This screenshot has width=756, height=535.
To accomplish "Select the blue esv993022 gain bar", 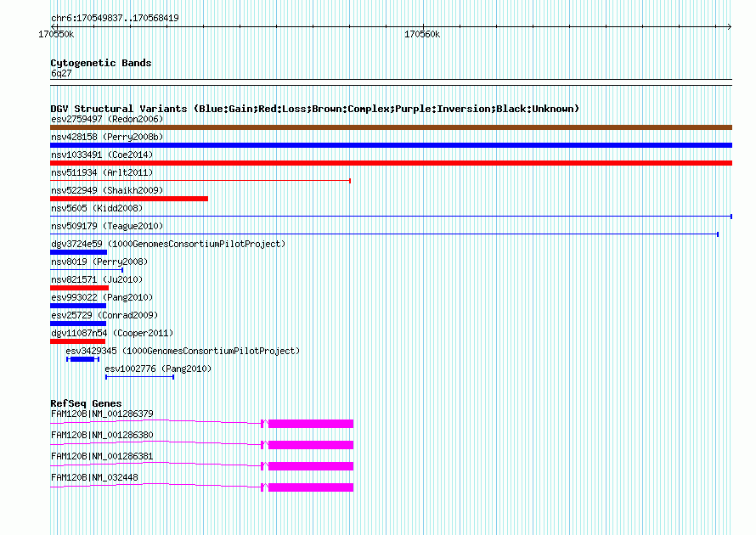I will (x=78, y=306).
